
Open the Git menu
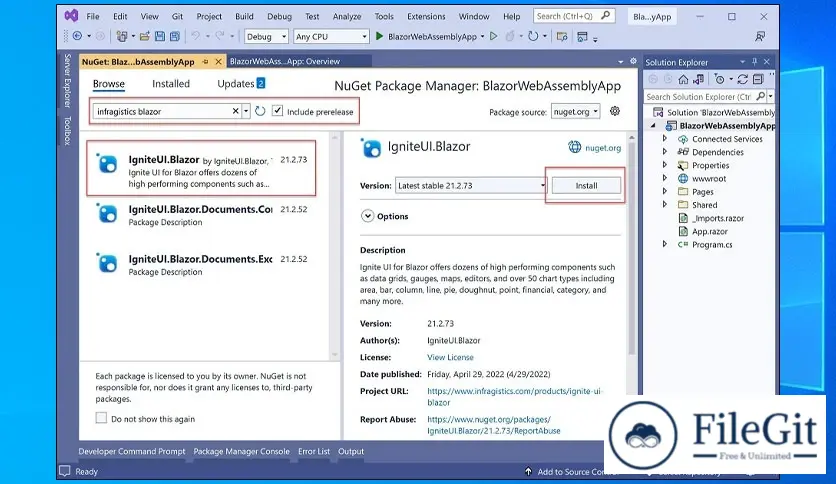tap(177, 17)
